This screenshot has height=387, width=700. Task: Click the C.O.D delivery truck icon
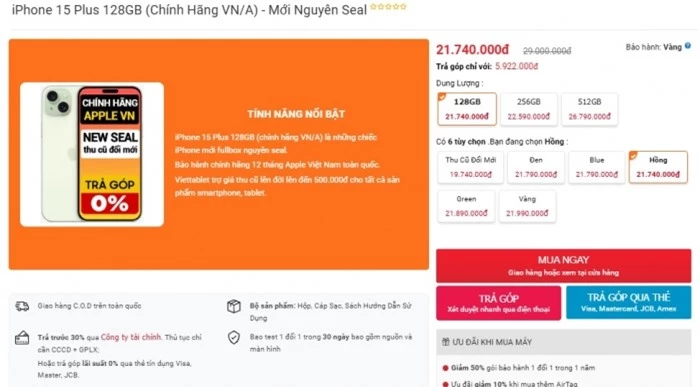pyautogui.click(x=22, y=306)
